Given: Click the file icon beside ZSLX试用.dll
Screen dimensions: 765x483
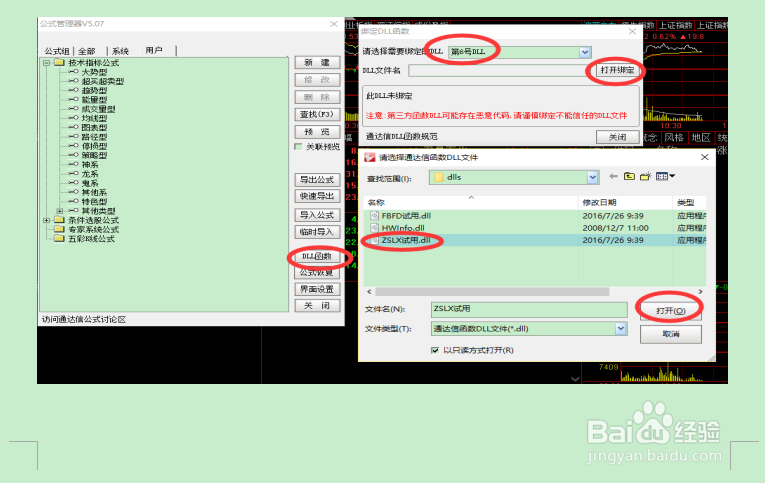Looking at the screenshot, I should 374,240.
